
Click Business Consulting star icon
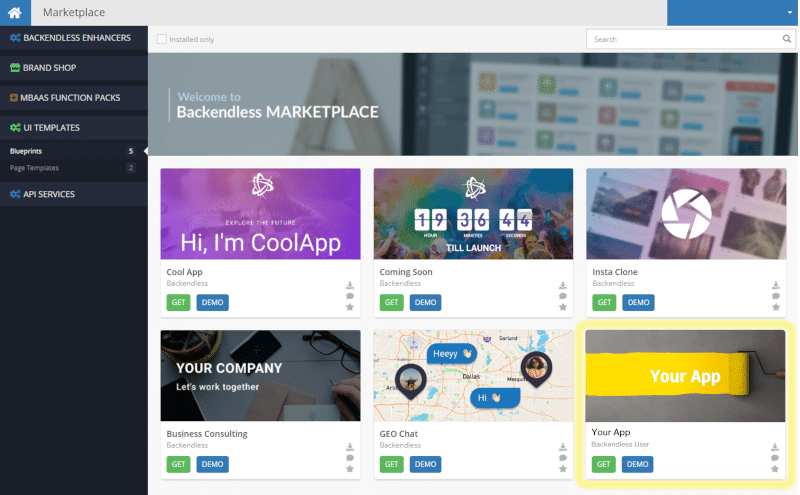point(350,469)
